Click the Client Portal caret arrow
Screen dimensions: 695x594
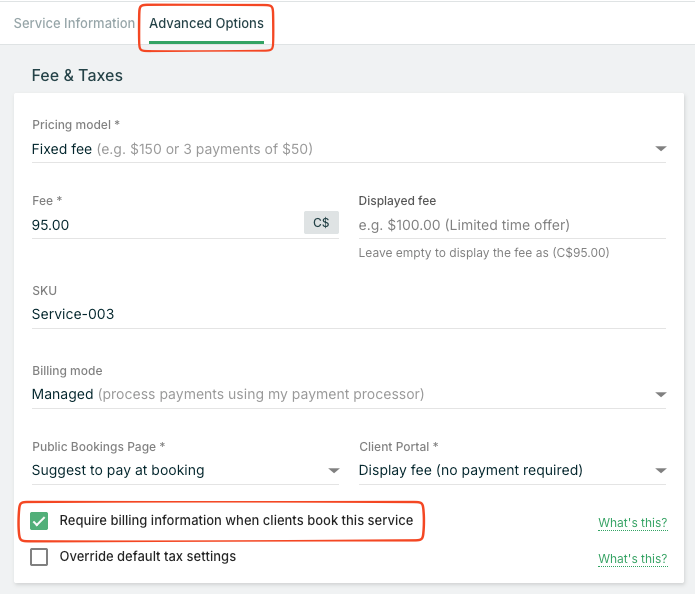point(660,471)
